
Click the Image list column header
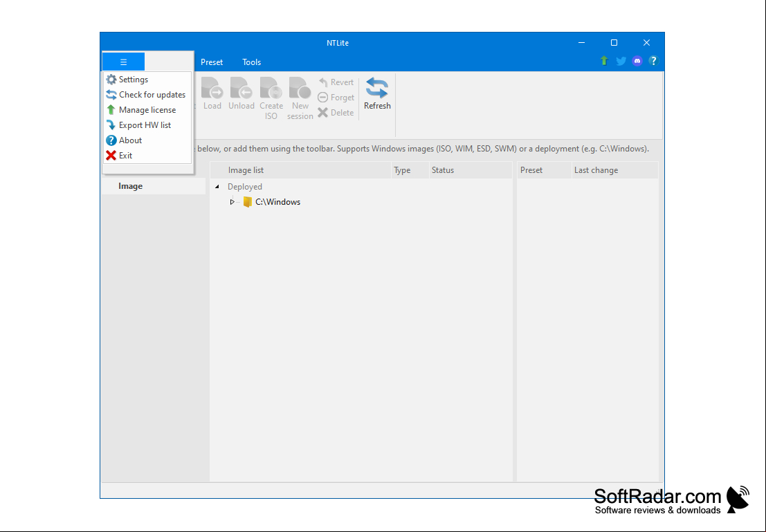click(x=301, y=170)
